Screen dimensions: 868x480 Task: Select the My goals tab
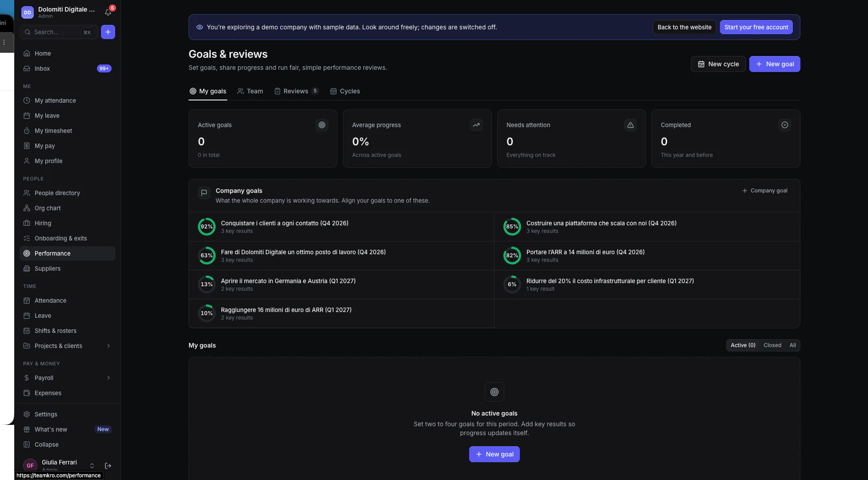pyautogui.click(x=208, y=91)
